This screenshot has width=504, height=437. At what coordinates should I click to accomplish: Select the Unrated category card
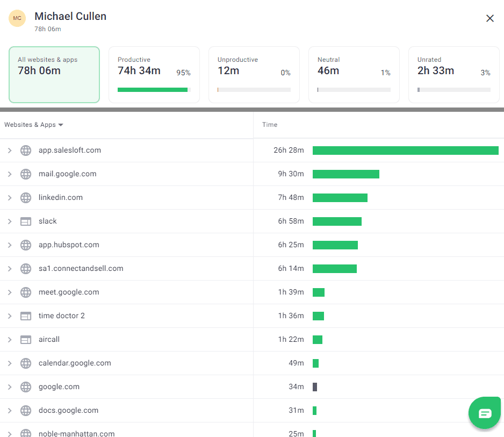[453, 75]
